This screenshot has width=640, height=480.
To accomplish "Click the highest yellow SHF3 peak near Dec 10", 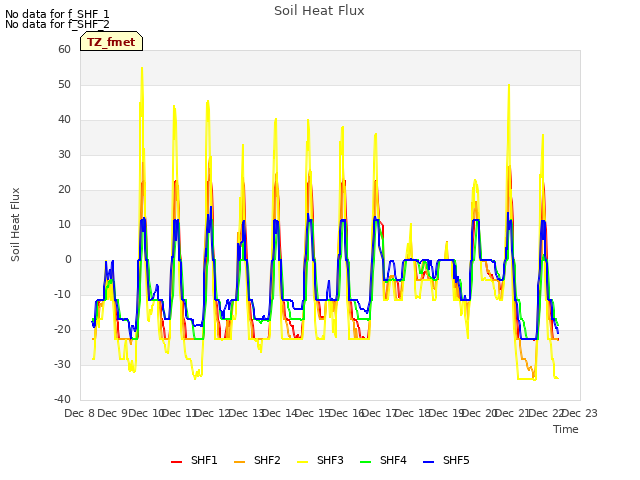I will 142,68.
